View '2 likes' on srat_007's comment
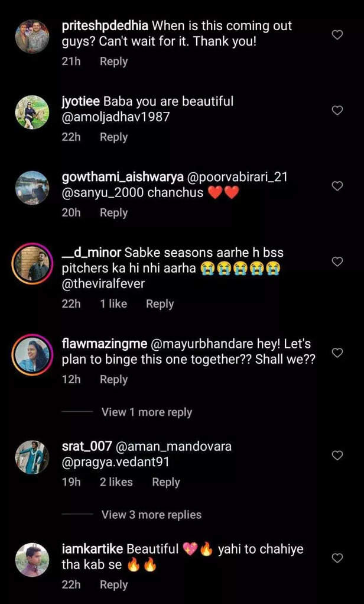364x604 pixels. click(x=116, y=482)
